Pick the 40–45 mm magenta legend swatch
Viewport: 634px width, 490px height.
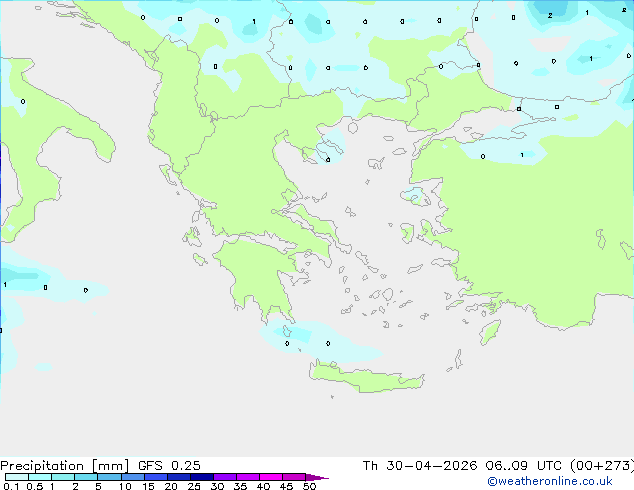[271, 477]
